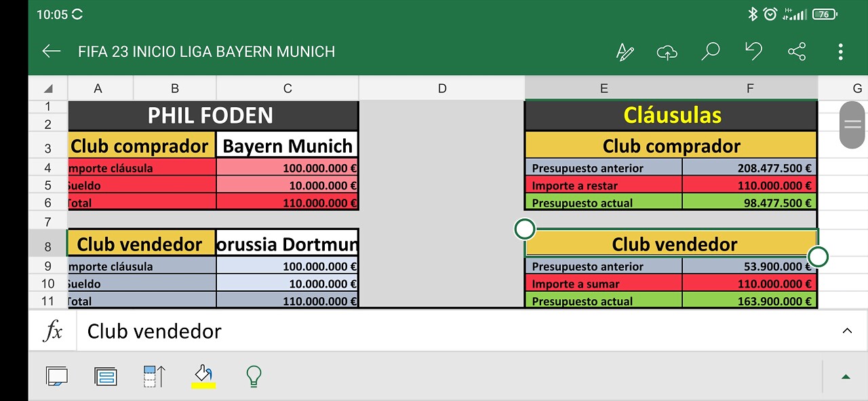The height and width of the screenshot is (401, 868).
Task: Open search with the magnifier icon
Action: click(x=710, y=52)
